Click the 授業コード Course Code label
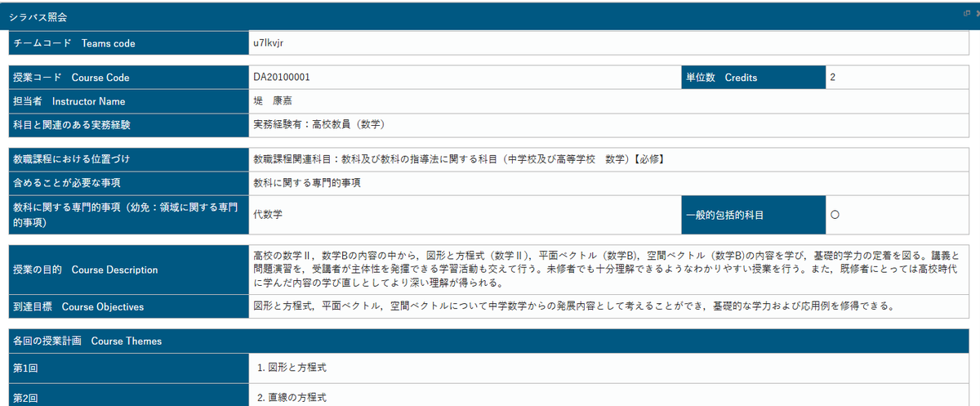 point(71,78)
